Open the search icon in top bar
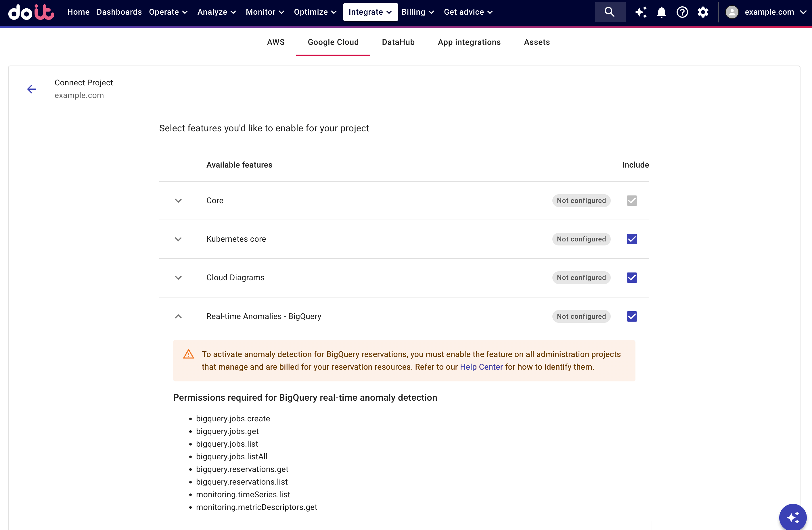Screen dimensions: 812x530 point(610,12)
